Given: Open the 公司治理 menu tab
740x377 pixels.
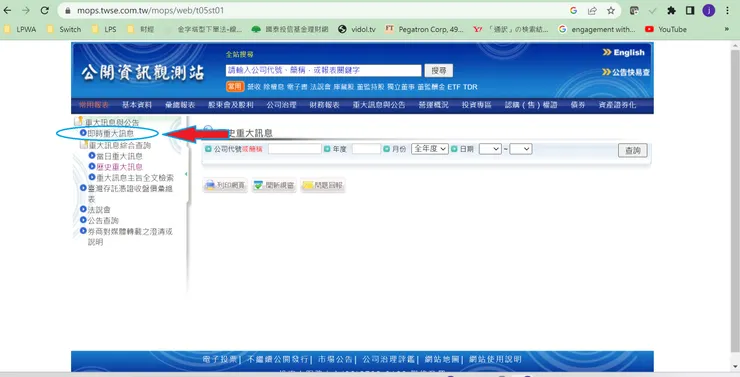Looking at the screenshot, I should (x=281, y=105).
